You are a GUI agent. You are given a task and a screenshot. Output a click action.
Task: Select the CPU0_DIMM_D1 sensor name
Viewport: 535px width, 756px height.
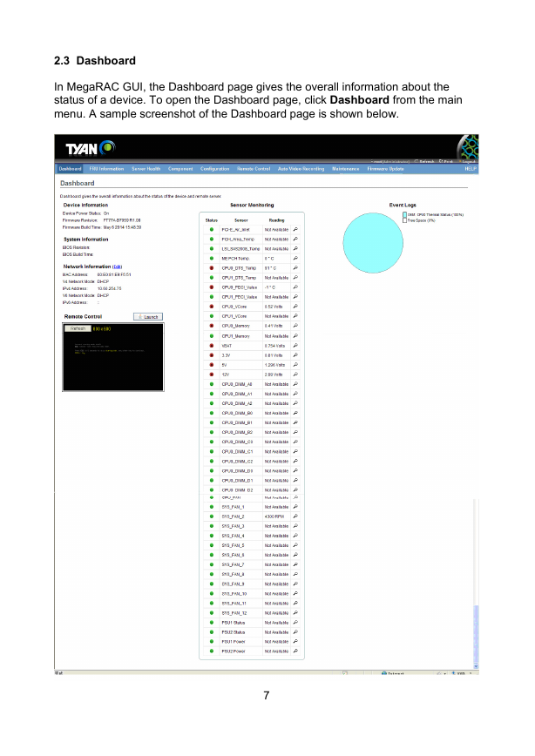(237, 481)
